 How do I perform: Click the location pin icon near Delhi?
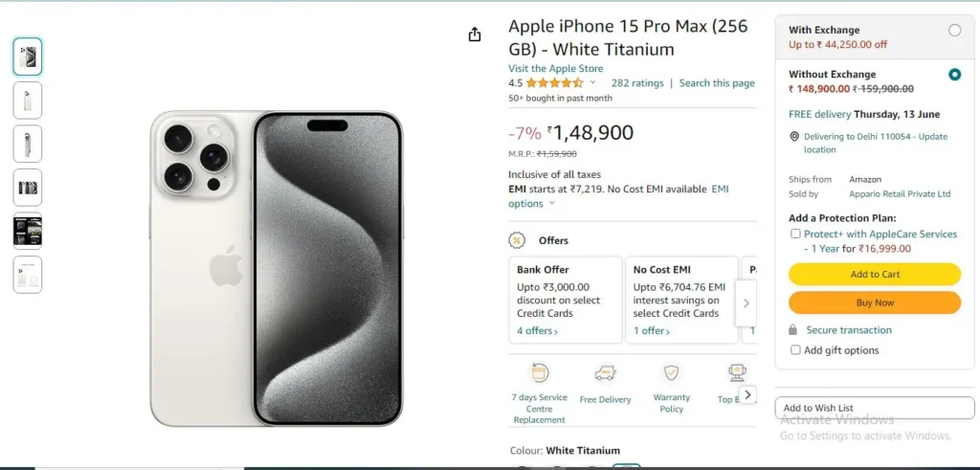pyautogui.click(x=794, y=136)
